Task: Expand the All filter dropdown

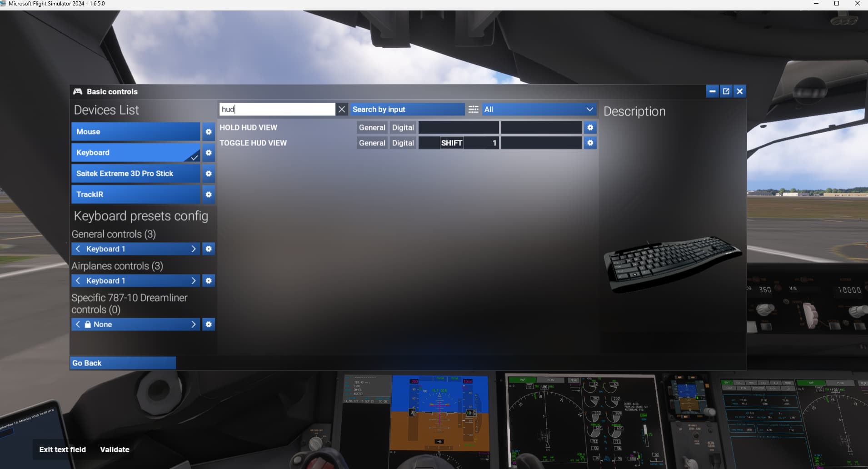Action: pyautogui.click(x=539, y=110)
